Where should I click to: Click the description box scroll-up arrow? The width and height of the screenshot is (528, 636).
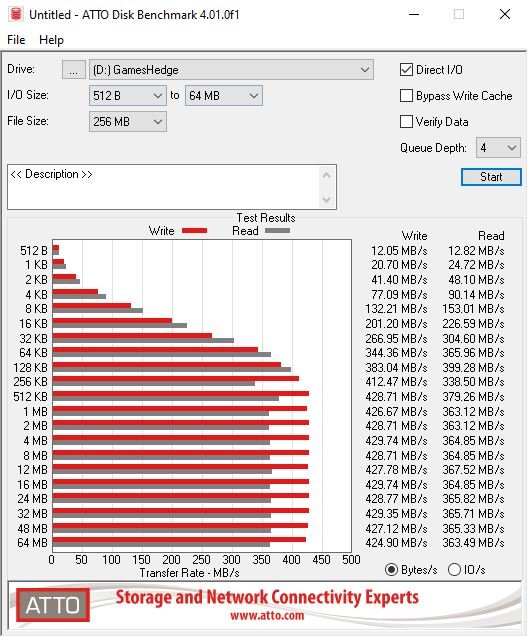[x=326, y=176]
